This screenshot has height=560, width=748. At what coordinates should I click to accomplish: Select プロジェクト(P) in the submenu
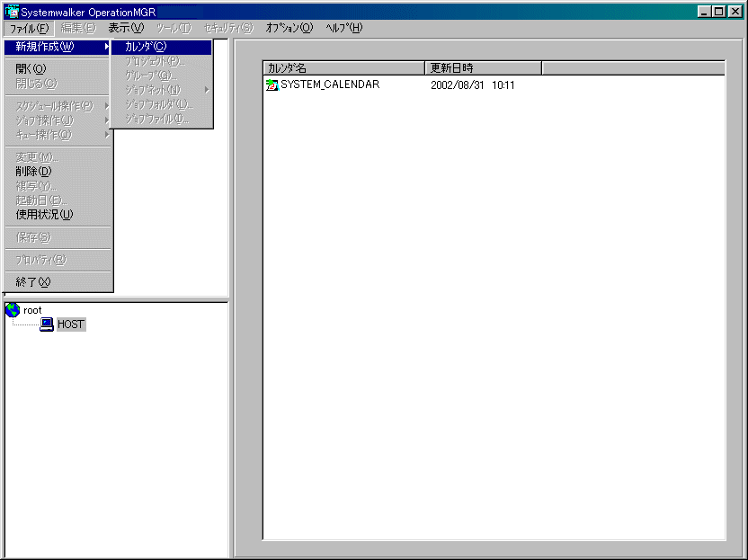coord(161,61)
